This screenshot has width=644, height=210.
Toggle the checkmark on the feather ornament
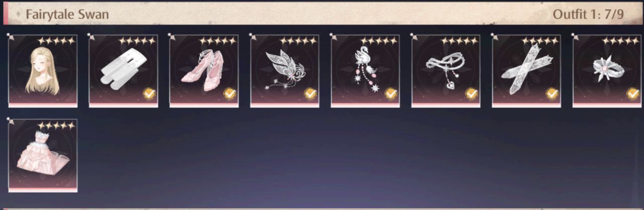pyautogui.click(x=310, y=94)
